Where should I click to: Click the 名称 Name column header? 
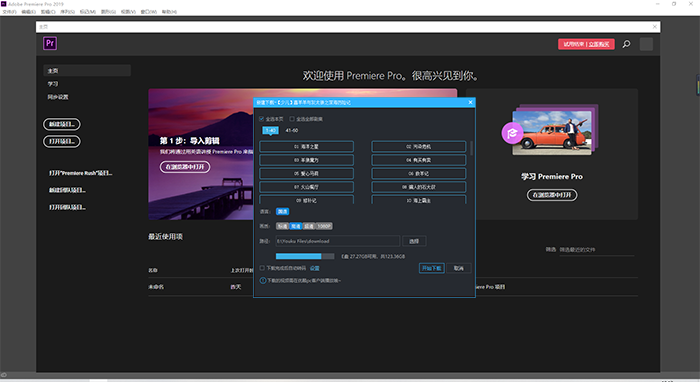153,270
